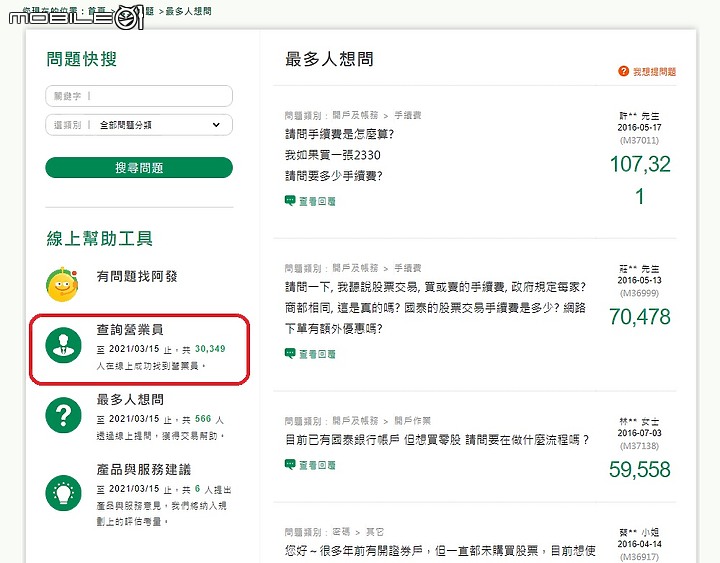Click the 開戶作業 category link
The height and width of the screenshot is (563, 720).
pos(412,421)
